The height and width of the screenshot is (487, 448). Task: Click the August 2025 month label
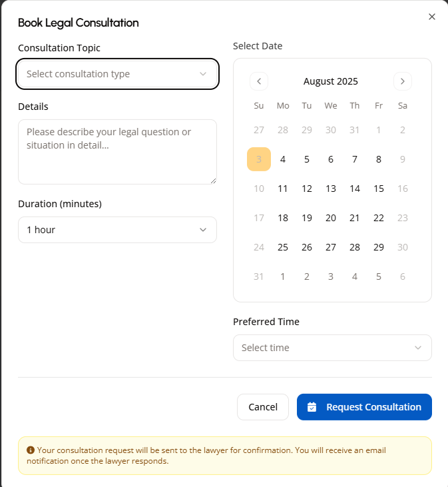click(x=331, y=81)
